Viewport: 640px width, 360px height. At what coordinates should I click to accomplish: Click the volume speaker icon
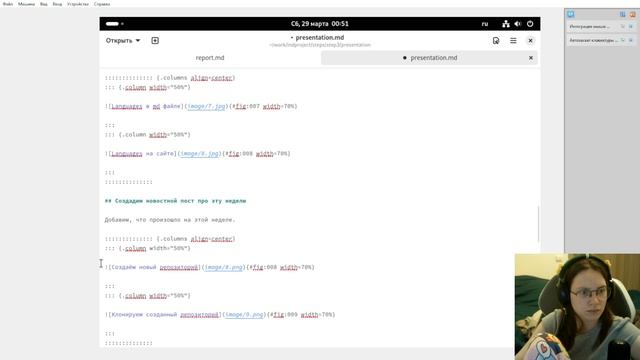(518, 24)
